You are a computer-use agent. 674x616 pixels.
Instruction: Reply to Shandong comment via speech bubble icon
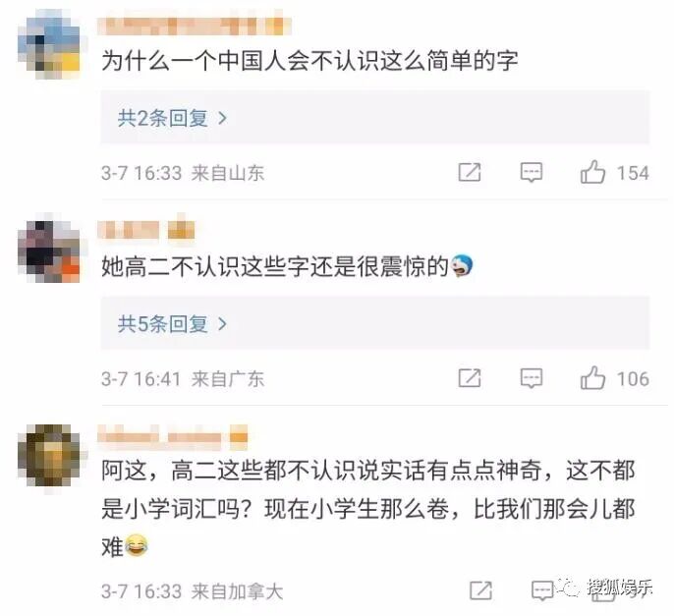tap(532, 172)
